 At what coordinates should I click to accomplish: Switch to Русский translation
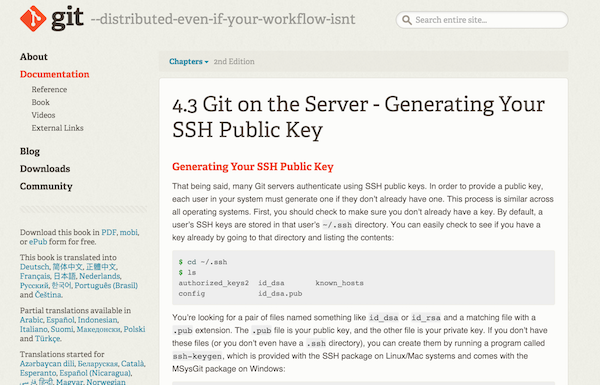point(34,285)
